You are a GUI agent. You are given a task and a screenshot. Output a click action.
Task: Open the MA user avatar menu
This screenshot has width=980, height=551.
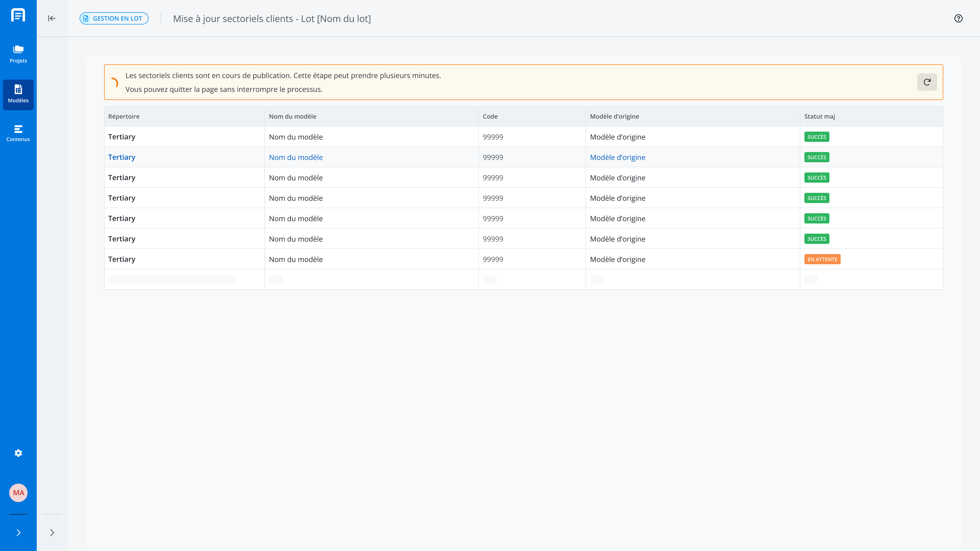[x=18, y=493]
